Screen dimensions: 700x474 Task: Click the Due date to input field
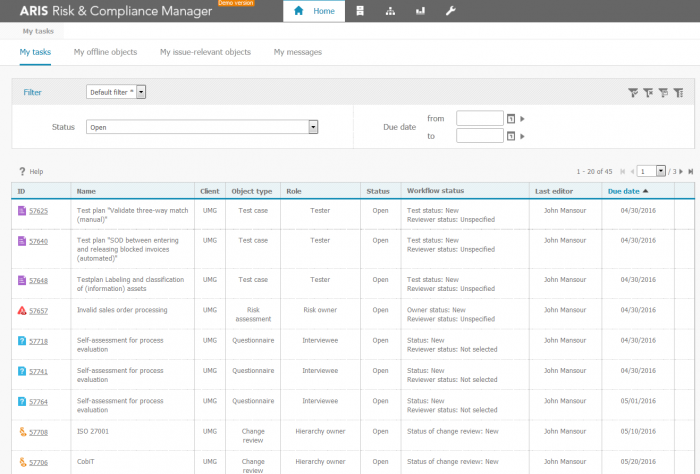click(x=479, y=136)
